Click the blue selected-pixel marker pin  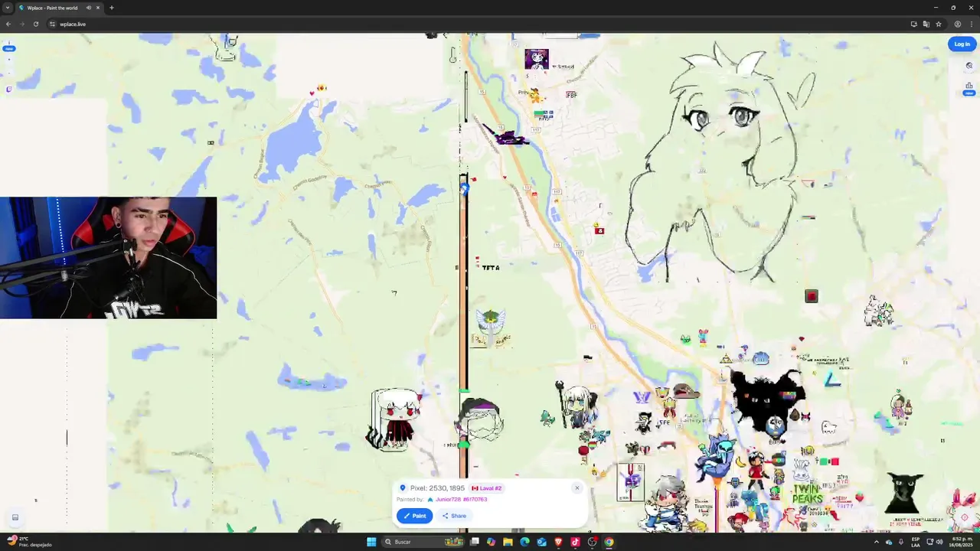464,187
